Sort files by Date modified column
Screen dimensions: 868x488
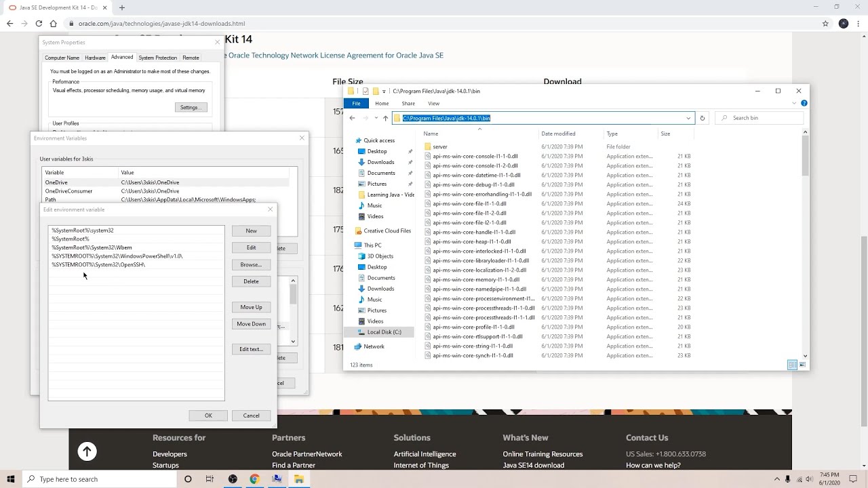[558, 134]
